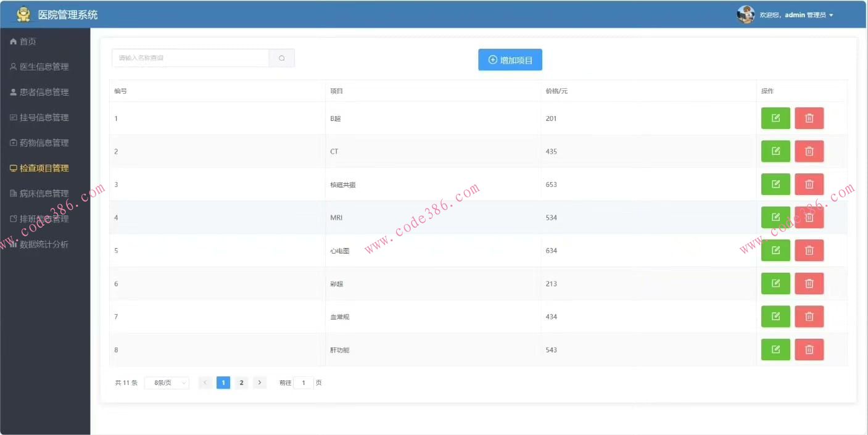This screenshot has height=435, width=868.
Task: Select pagination page 1
Action: (223, 383)
